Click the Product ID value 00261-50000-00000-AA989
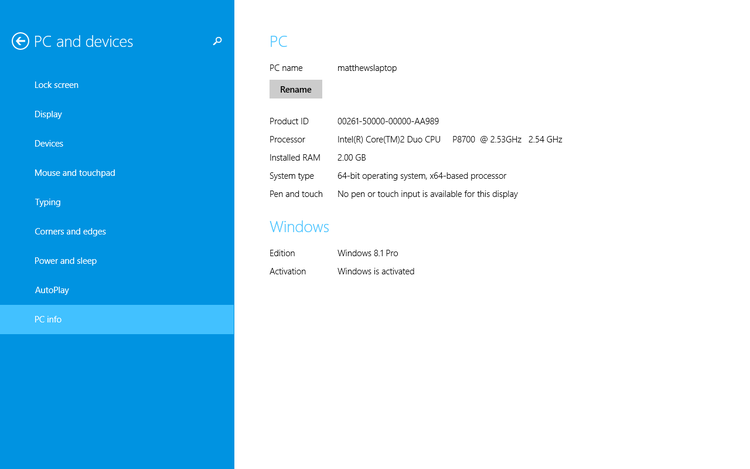The height and width of the screenshot is (469, 750). 388,121
